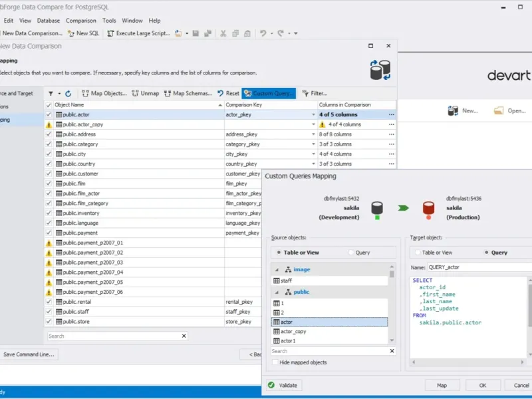The height and width of the screenshot is (399, 532).
Task: Click the Open file toolbar icon
Action: (178, 33)
